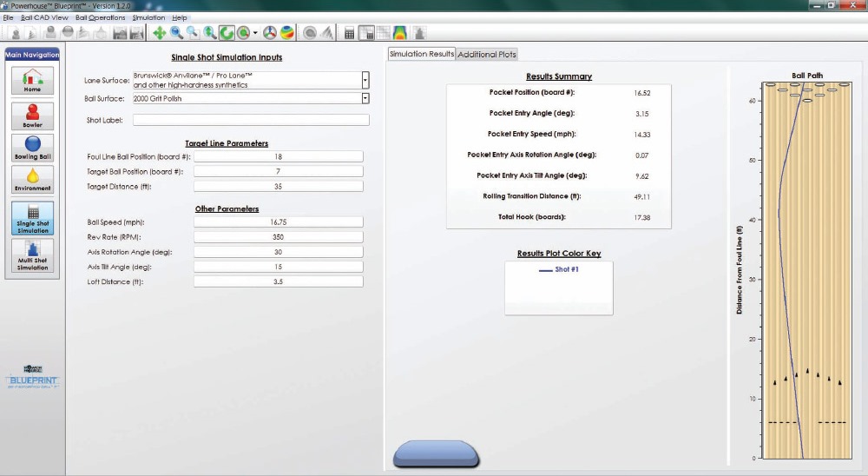Screen dimensions: 868x476
Task: Switch to the Additional Plots tab
Action: pos(487,55)
